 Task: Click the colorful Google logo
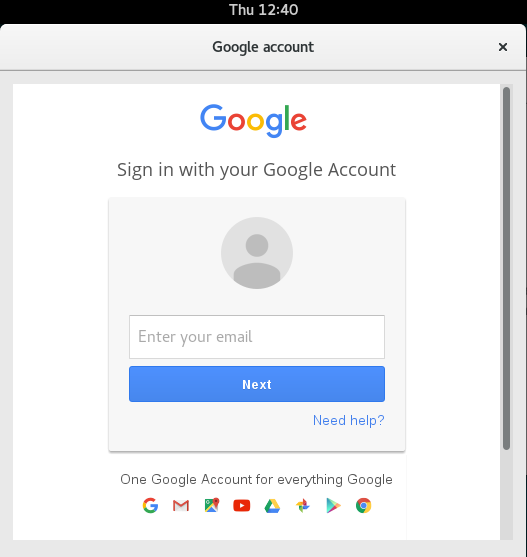(x=253, y=121)
